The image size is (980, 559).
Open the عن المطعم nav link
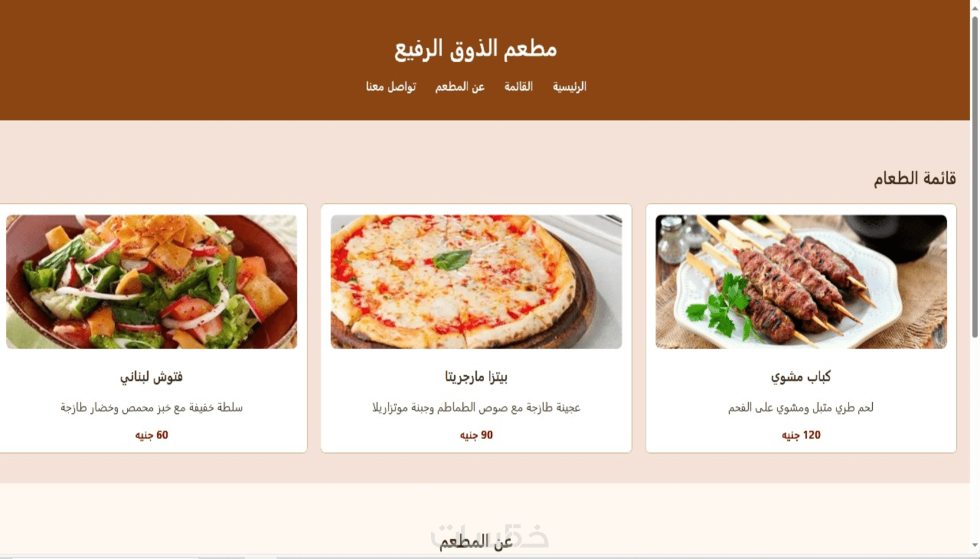click(x=459, y=86)
